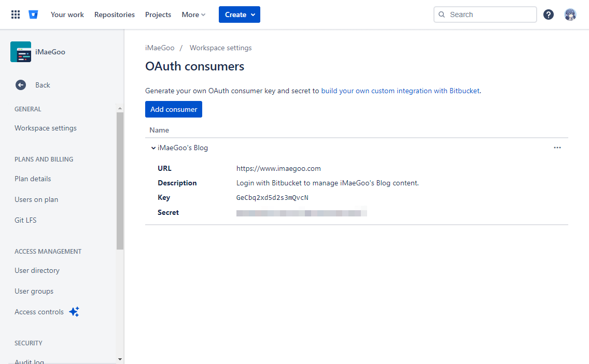Open the Create dropdown button

coord(240,14)
